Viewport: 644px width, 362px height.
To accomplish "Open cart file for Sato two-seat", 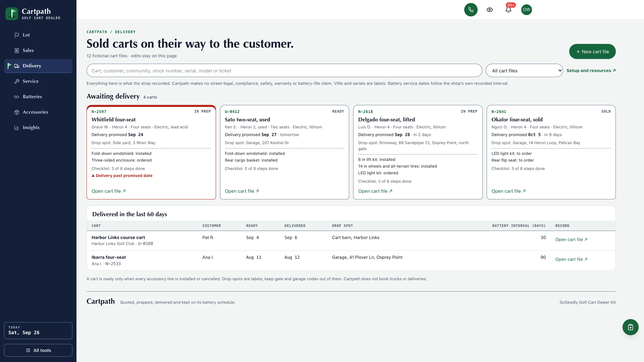I will [242, 191].
